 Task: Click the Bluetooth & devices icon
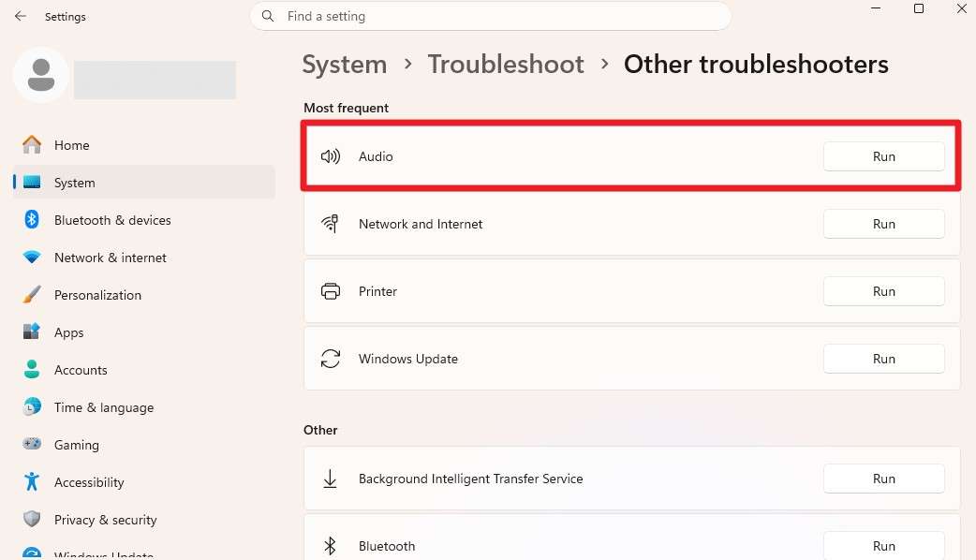point(32,220)
